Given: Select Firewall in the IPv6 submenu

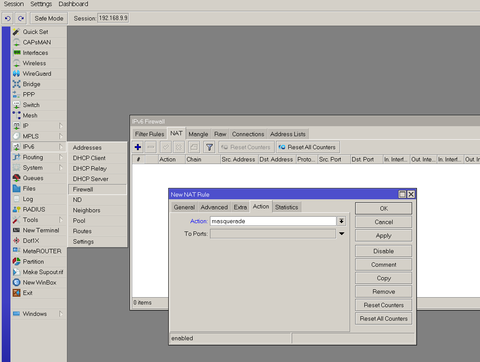Looking at the screenshot, I should click(x=97, y=189).
